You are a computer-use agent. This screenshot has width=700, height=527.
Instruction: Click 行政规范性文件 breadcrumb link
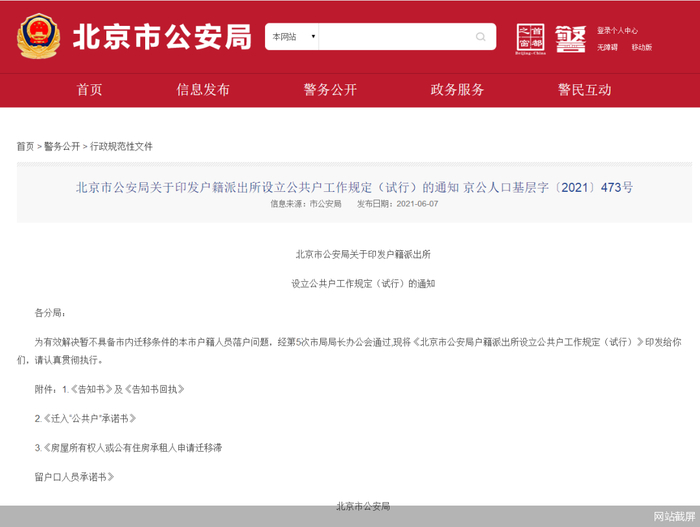121,146
